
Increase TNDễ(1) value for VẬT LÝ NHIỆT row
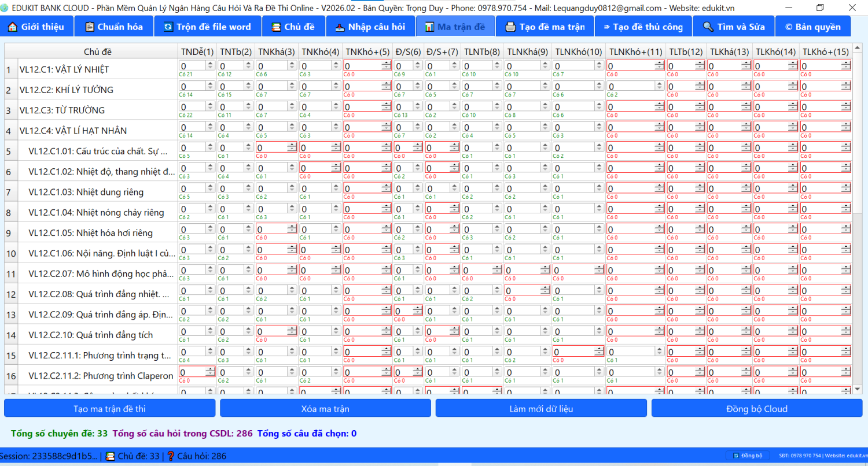[211, 64]
